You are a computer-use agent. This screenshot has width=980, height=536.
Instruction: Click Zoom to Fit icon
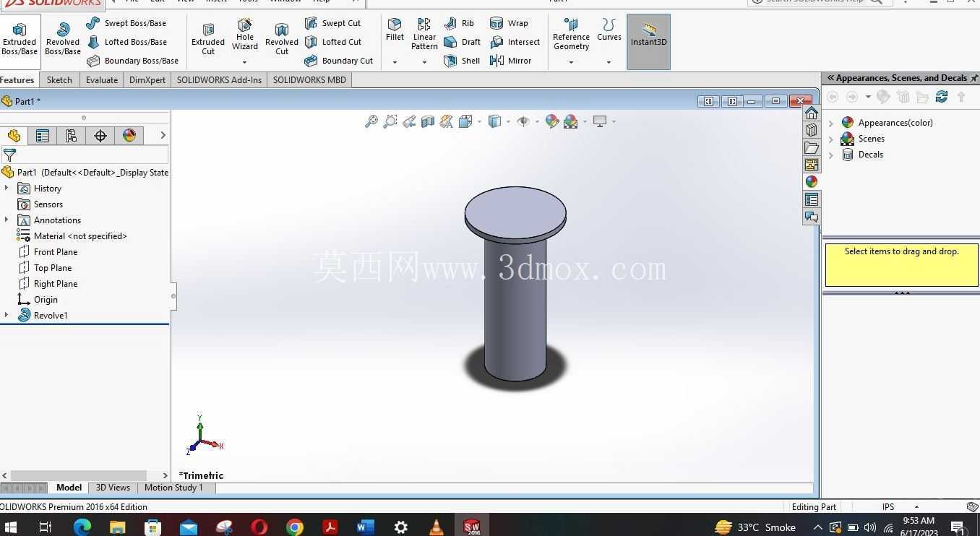coord(371,121)
